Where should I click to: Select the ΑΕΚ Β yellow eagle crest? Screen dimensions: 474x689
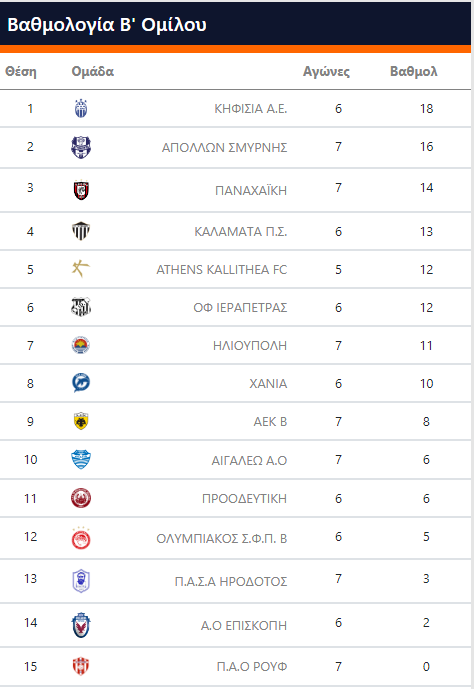pyautogui.click(x=81, y=421)
